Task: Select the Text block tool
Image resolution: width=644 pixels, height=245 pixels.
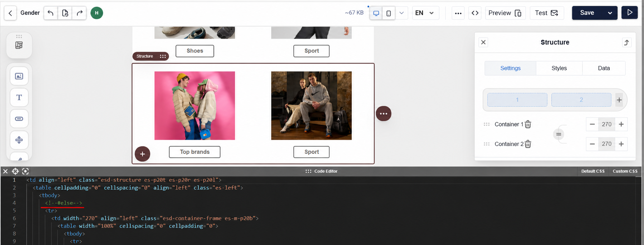Action: click(19, 97)
